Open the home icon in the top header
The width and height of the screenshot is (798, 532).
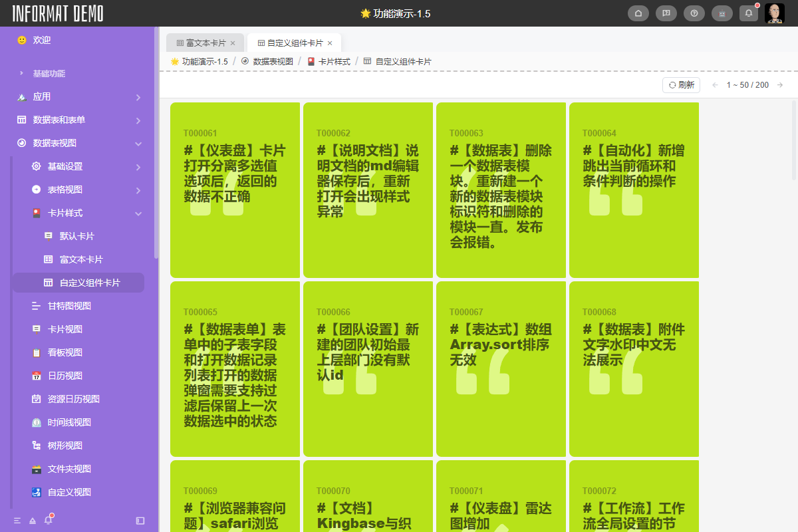[x=638, y=13]
